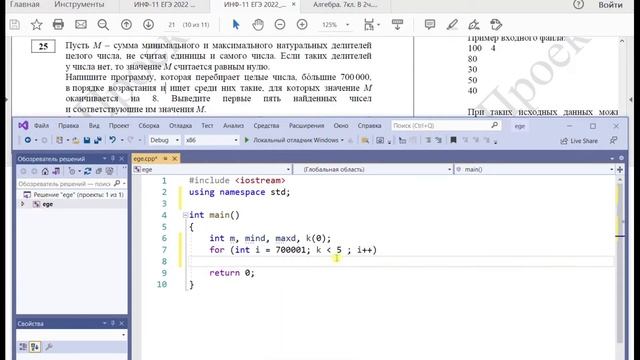Viewport: 640px width, 360px height.
Task: Click the send feedback icon next to Live Share
Action: [x=613, y=140]
